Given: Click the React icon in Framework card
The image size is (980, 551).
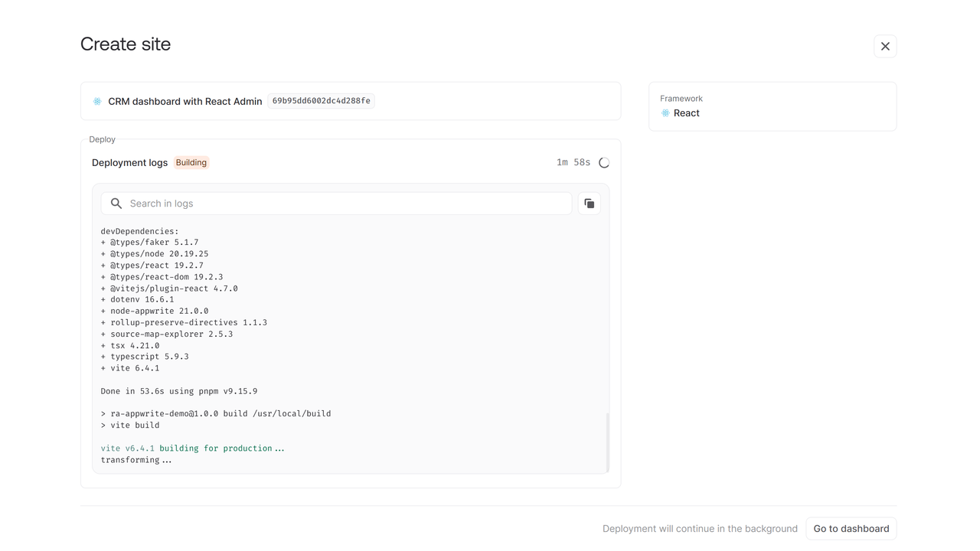Looking at the screenshot, I should click(665, 113).
